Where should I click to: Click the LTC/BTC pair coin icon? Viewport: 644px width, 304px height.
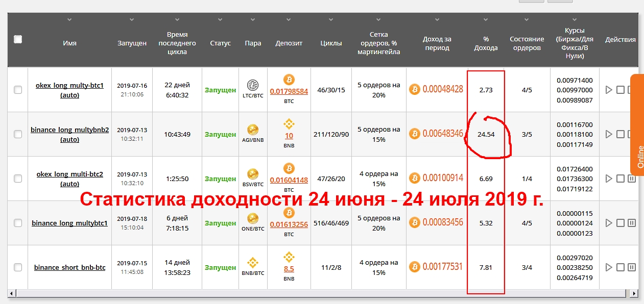253,85
